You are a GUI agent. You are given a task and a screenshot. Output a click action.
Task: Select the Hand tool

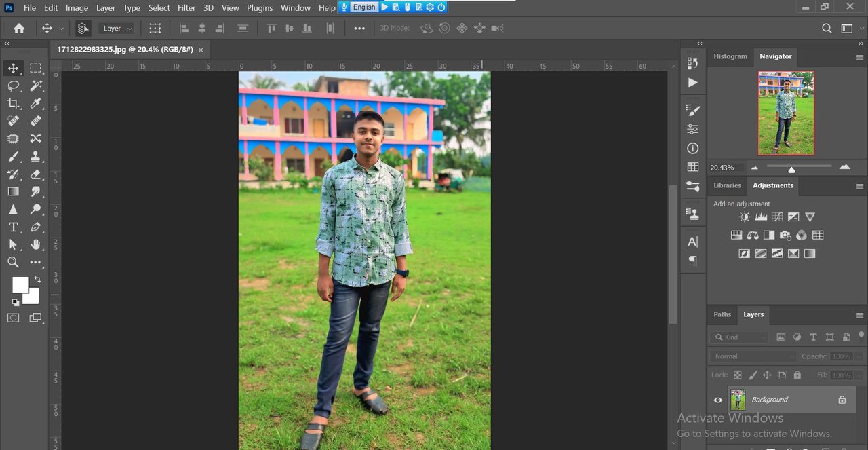click(36, 245)
